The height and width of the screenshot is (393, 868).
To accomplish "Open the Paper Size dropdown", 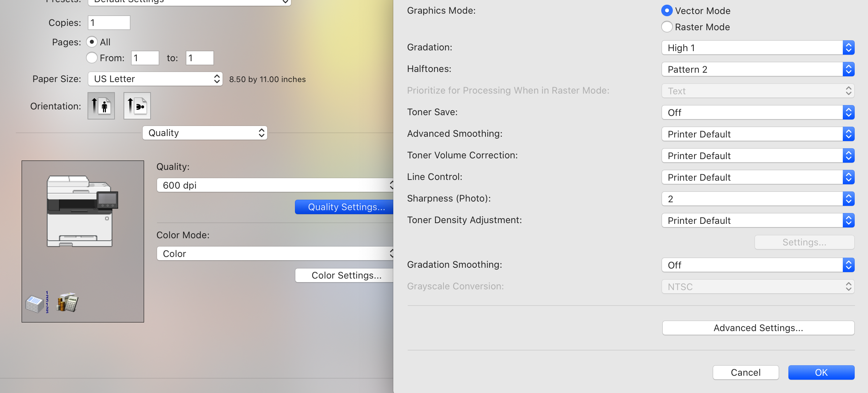I will tap(155, 79).
